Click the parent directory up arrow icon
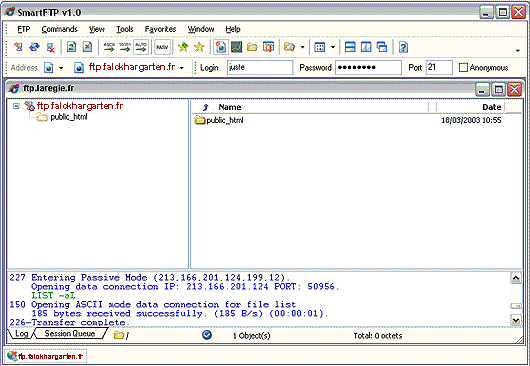 click(205, 107)
